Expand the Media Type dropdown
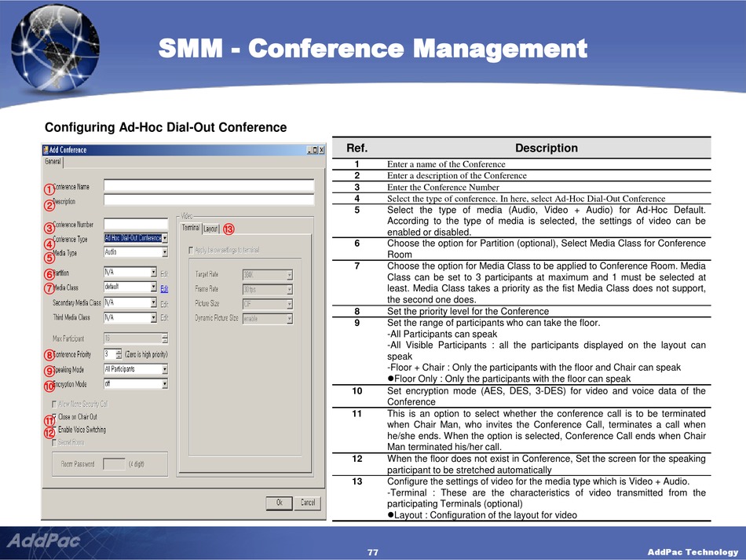746x560 pixels. click(x=164, y=253)
